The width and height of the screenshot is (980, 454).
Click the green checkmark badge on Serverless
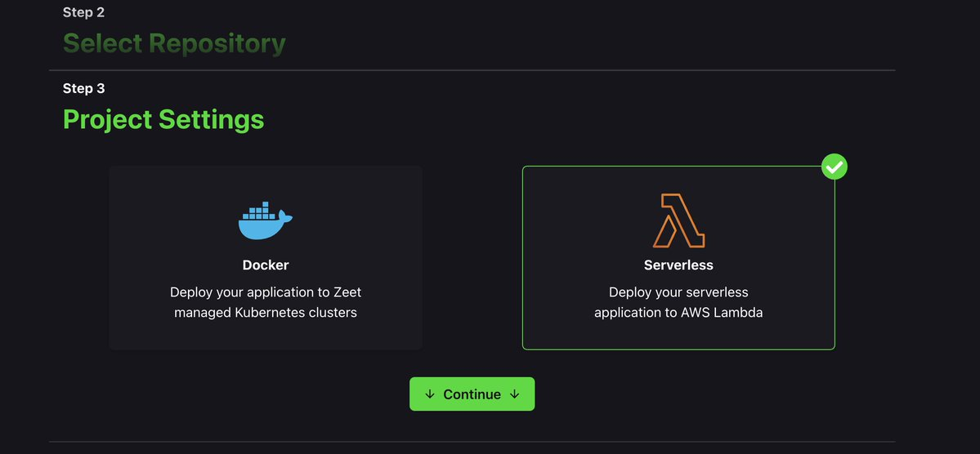[834, 167]
